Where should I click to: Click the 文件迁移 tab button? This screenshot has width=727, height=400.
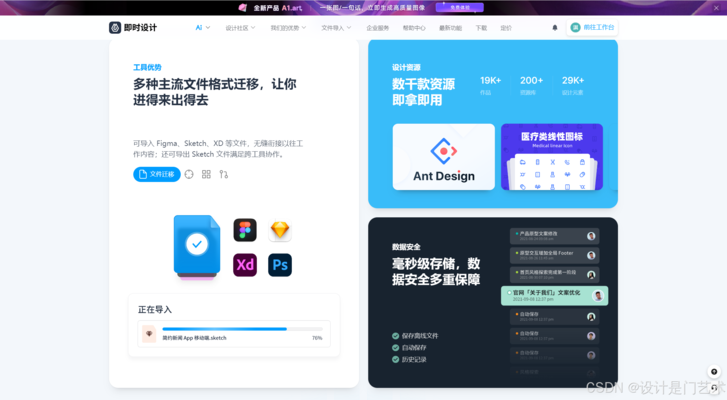pos(157,174)
